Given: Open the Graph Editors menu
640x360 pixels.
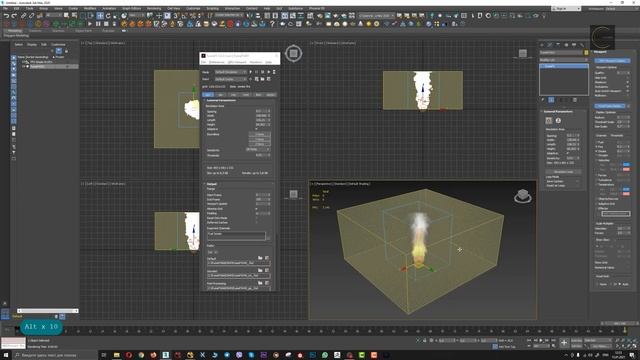Looking at the screenshot, I should (131, 8).
